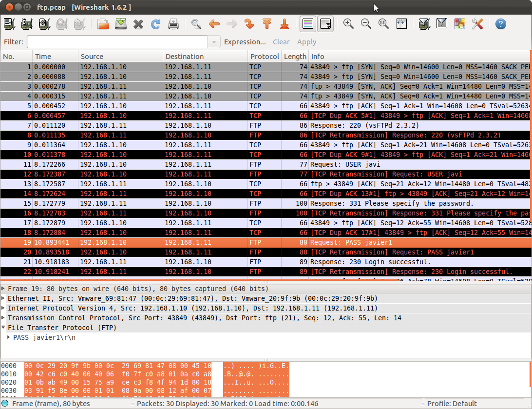Open the Coloring Rules editor
The height and width of the screenshot is (409, 532).
[x=459, y=23]
